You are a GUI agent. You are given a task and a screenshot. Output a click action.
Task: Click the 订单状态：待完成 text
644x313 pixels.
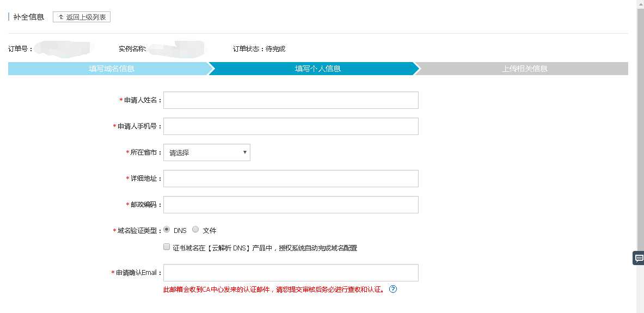pyautogui.click(x=259, y=49)
